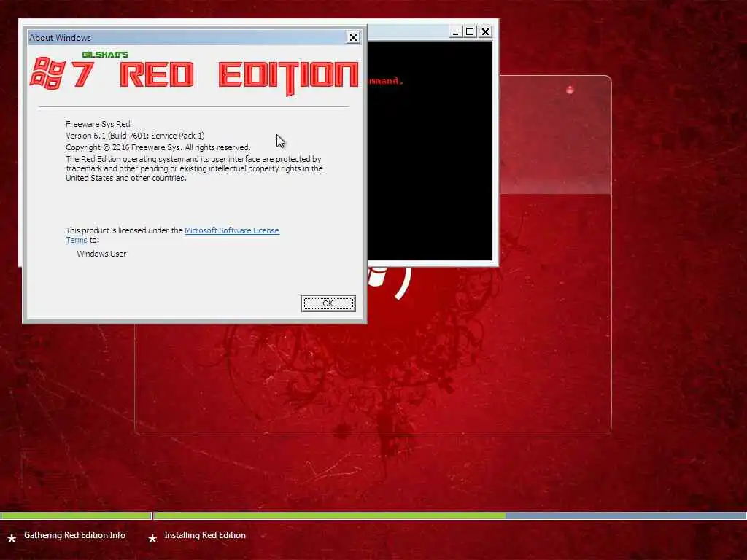
Task: Click the 'Installing Red Edition' step label
Action: point(205,535)
